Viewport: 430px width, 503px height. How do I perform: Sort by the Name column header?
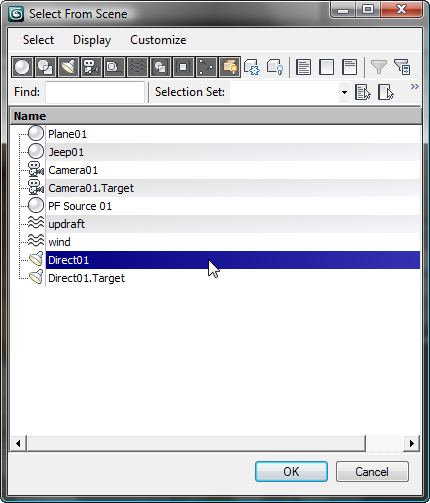point(216,116)
